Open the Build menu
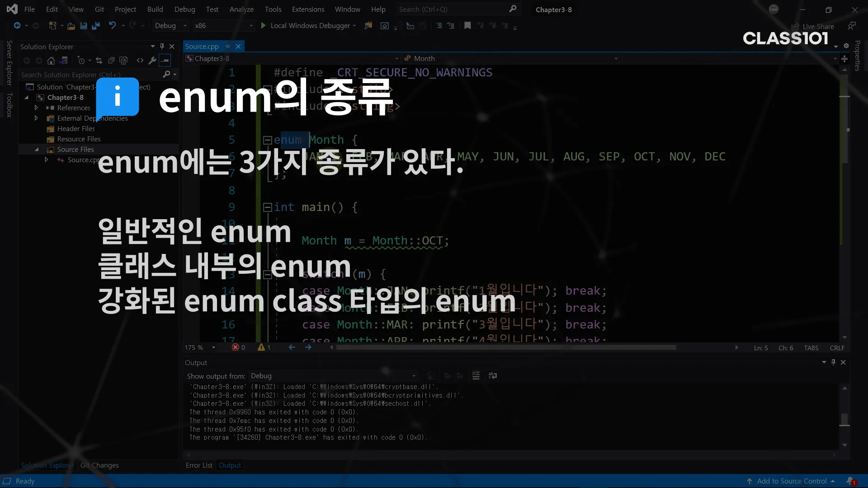868x488 pixels. pos(155,9)
